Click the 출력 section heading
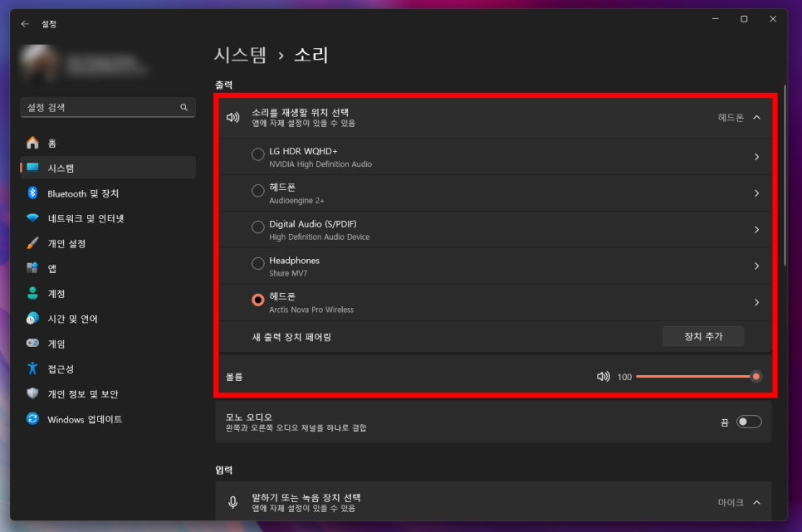 click(224, 85)
